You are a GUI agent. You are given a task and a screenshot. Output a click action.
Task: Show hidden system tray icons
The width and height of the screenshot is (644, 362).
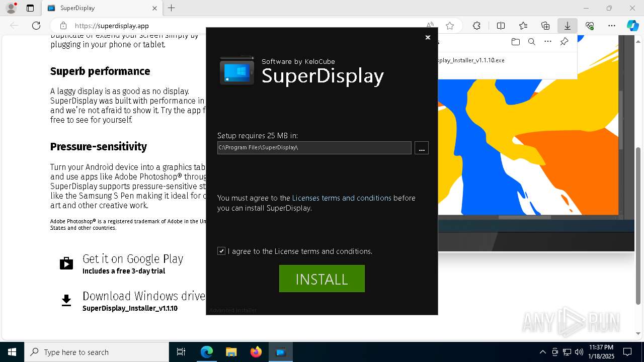[542, 352]
